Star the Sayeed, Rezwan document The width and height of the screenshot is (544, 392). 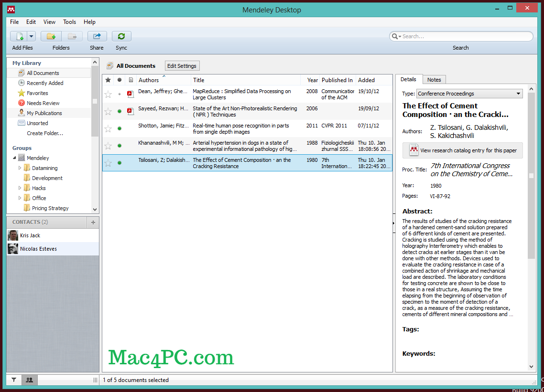tap(108, 111)
